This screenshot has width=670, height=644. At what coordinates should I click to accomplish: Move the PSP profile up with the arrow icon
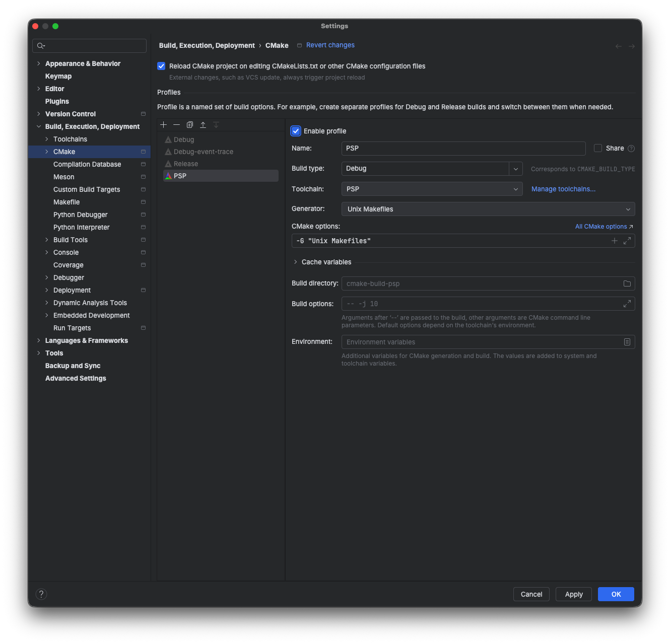pos(203,124)
